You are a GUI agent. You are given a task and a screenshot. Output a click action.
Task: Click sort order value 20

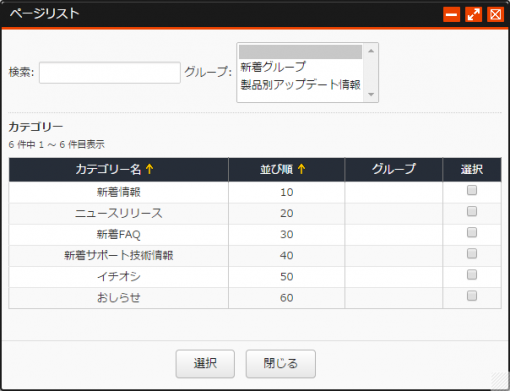click(x=287, y=213)
